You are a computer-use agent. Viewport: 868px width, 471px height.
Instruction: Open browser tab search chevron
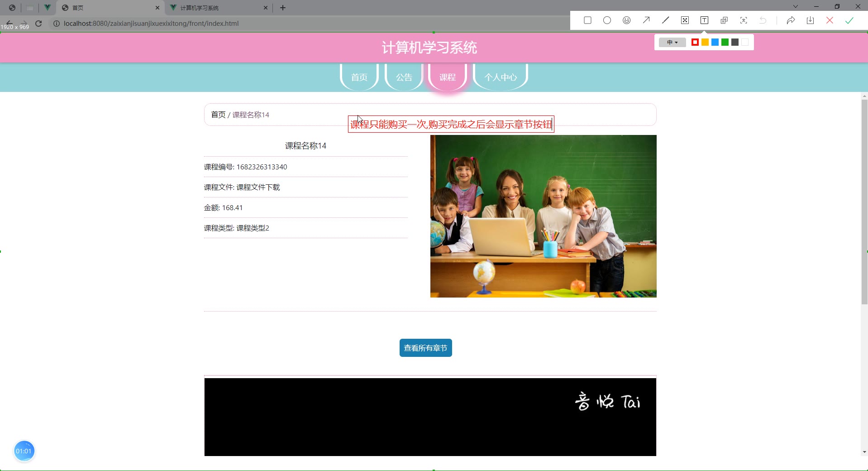(x=795, y=6)
